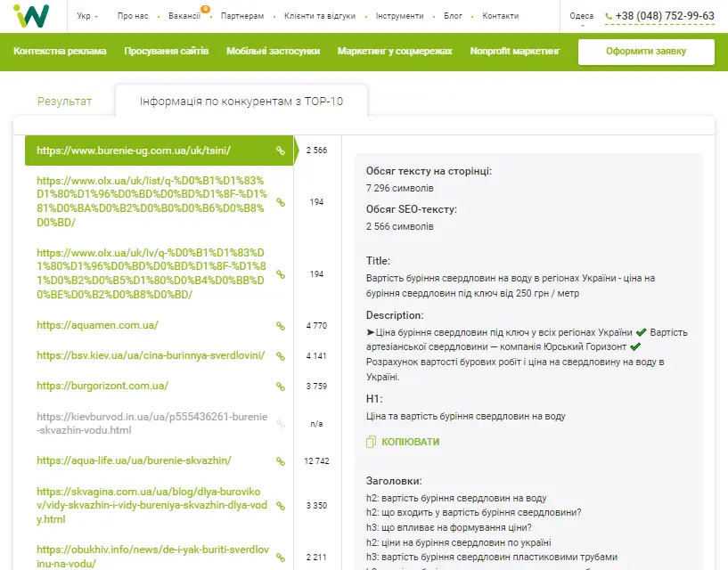Screen dimensions: 728x570
Task: Click the green phone icon in header
Action: (x=609, y=17)
